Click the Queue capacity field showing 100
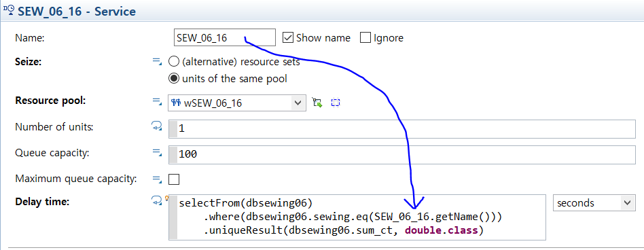The image size is (644, 250). (x=402, y=155)
